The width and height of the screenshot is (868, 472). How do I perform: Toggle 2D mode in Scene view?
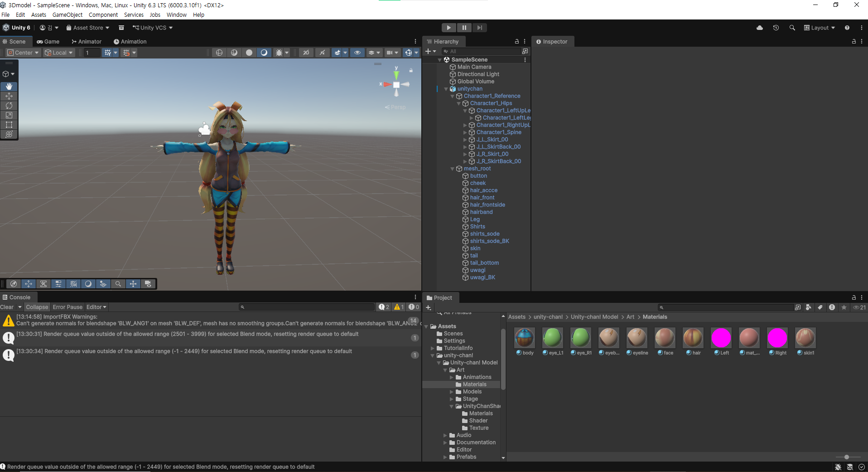coord(306,53)
